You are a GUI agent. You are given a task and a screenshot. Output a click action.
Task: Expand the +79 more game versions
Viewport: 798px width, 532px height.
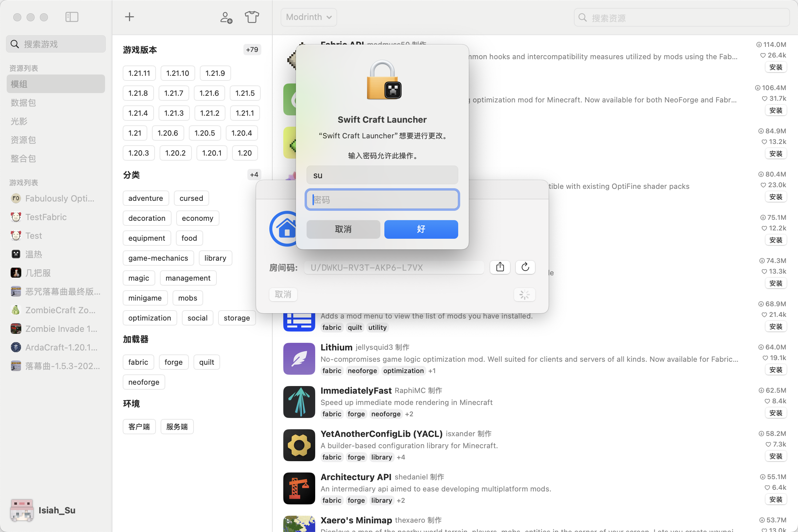pos(252,50)
